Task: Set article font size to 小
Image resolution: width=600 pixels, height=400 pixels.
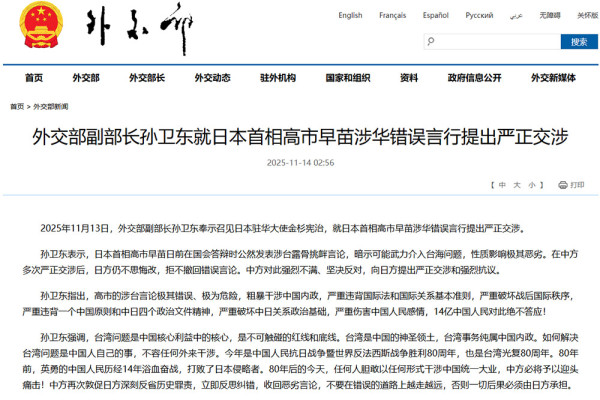Action: tap(531, 185)
